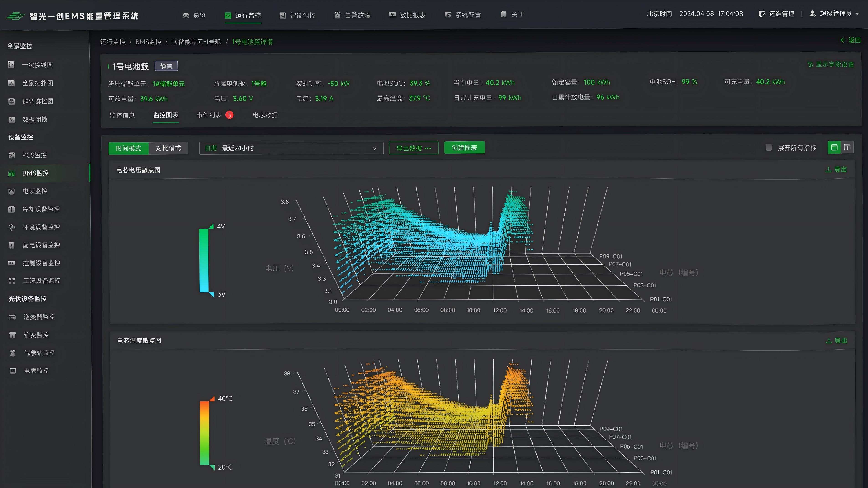
Task: Click the 冷却设备监控 snowflake icon
Action: point(11,209)
